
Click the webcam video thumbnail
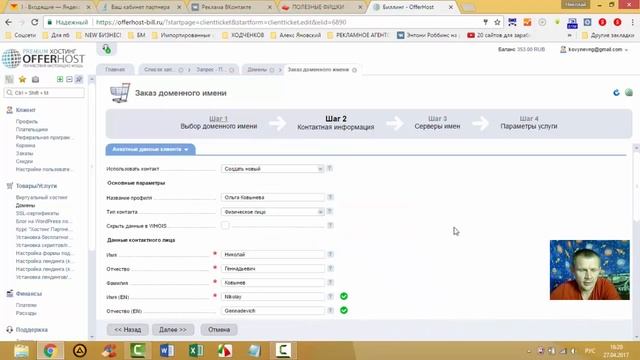click(589, 270)
